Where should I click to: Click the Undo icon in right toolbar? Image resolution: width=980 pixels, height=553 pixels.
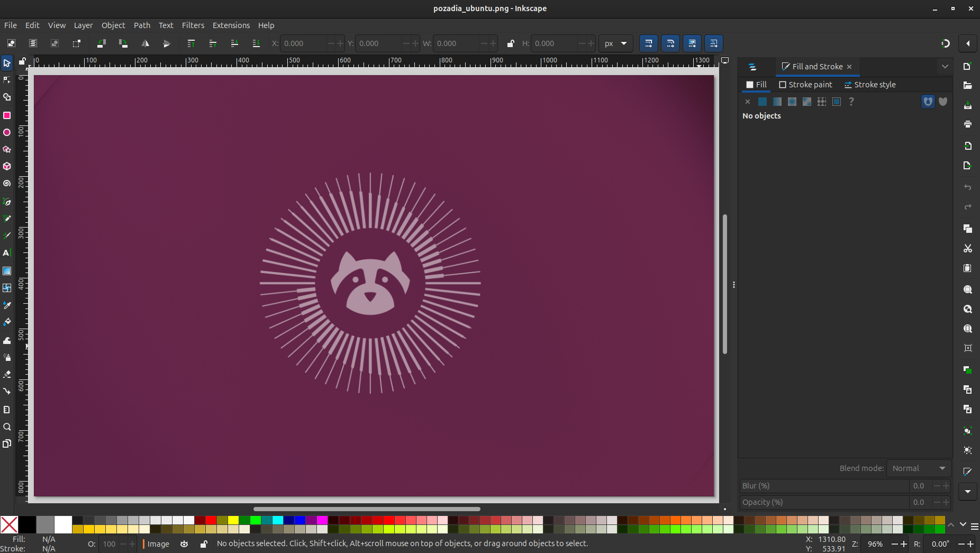968,187
